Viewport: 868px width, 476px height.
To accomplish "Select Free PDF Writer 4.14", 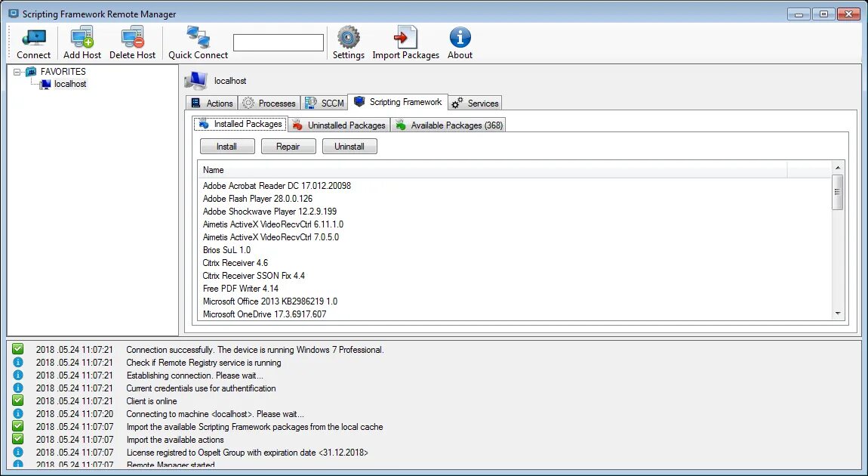I will coord(240,288).
